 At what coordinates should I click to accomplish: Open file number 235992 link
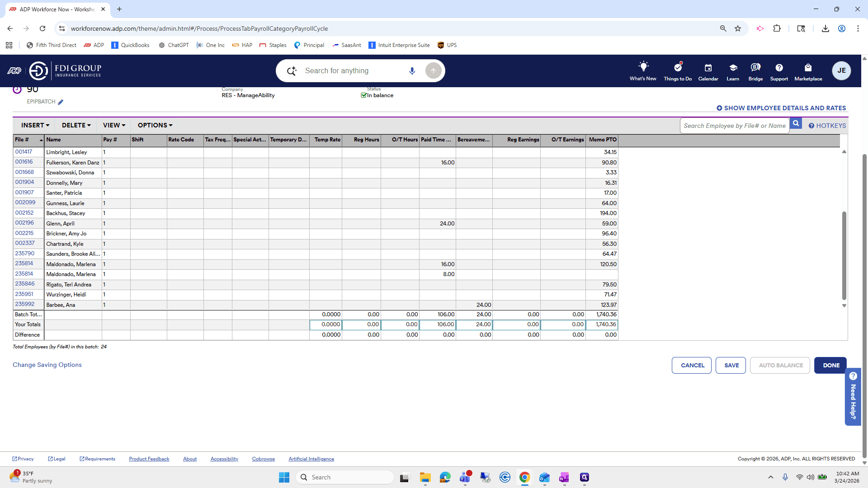(24, 304)
